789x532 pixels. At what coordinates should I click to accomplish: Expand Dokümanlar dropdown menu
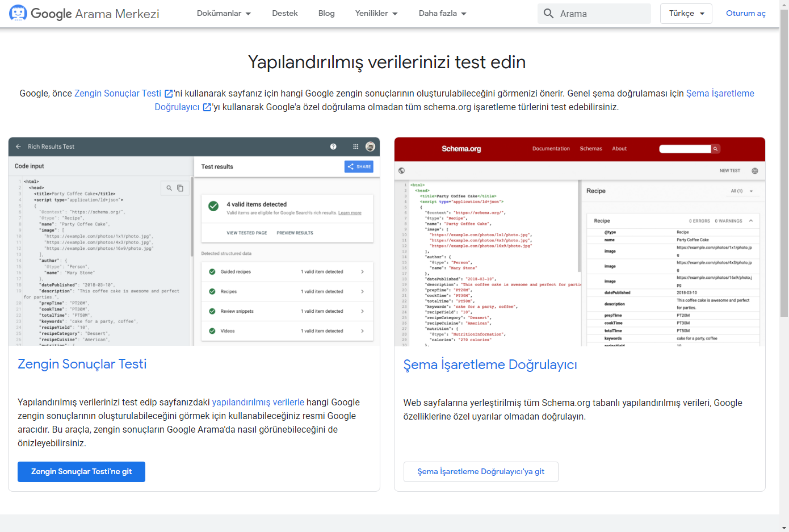click(x=224, y=13)
